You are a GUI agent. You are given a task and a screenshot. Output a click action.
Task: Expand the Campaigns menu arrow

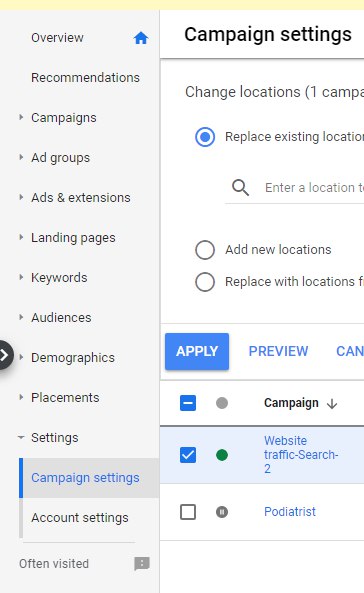tap(21, 118)
